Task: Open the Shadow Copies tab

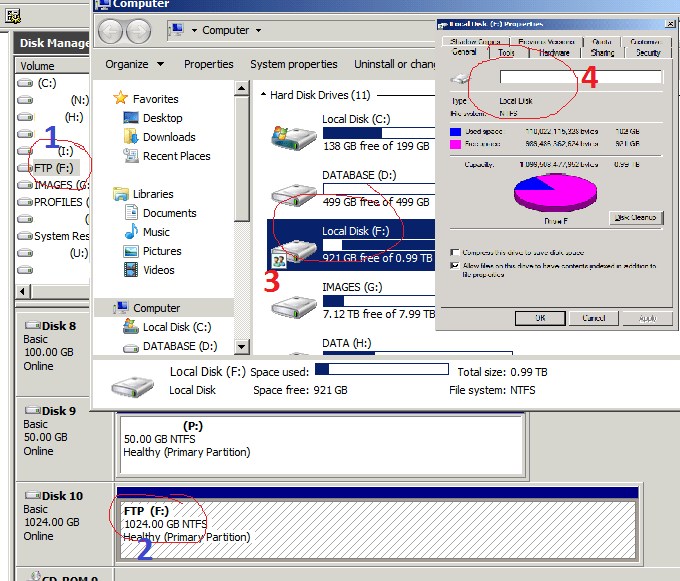Action: [475, 42]
